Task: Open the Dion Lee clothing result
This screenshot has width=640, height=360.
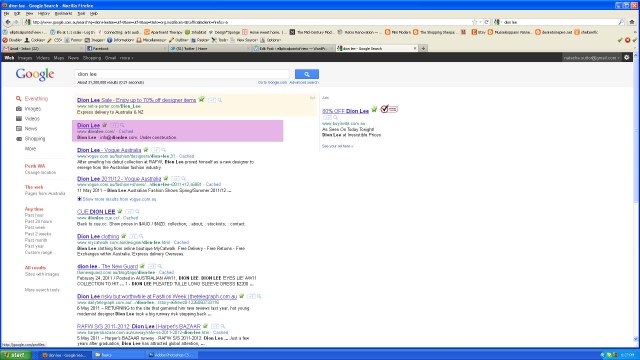Action: [98, 236]
